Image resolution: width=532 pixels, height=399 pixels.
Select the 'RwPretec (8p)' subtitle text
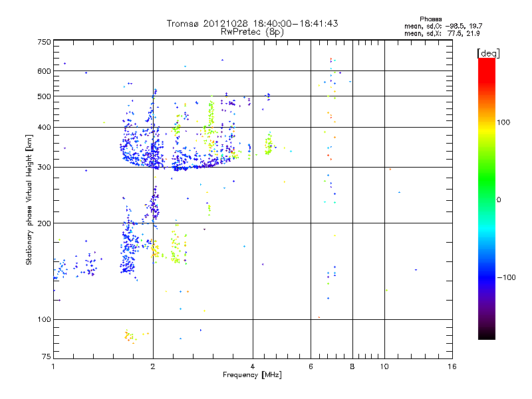tap(252, 32)
